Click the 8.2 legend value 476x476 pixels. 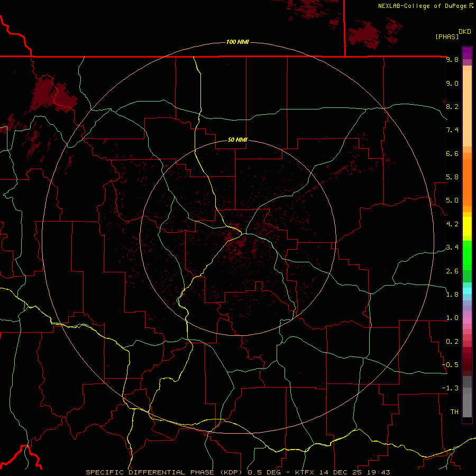[x=452, y=106]
